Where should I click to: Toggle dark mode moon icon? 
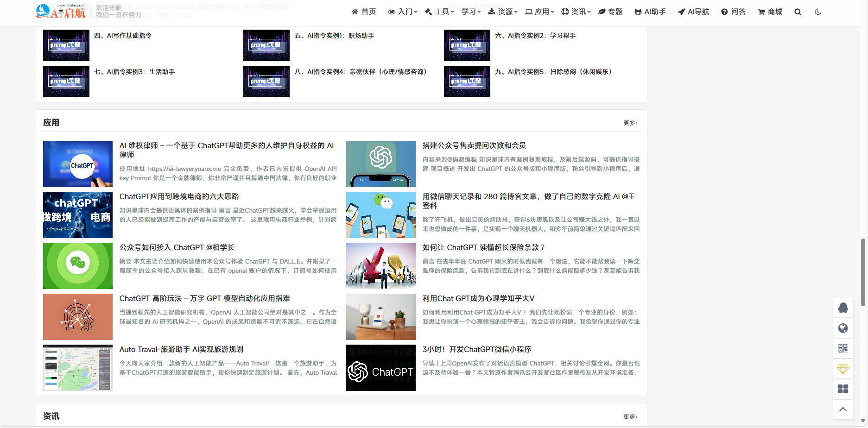point(818,12)
